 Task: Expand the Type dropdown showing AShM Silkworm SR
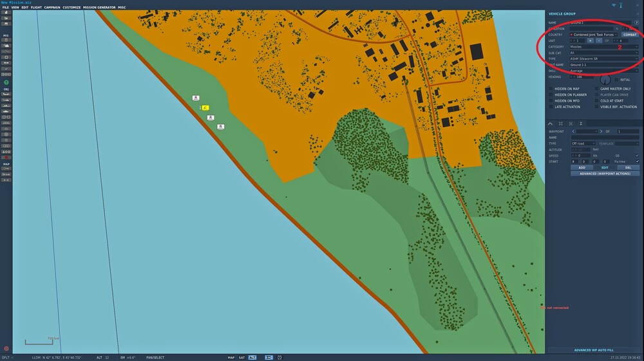pyautogui.click(x=604, y=59)
